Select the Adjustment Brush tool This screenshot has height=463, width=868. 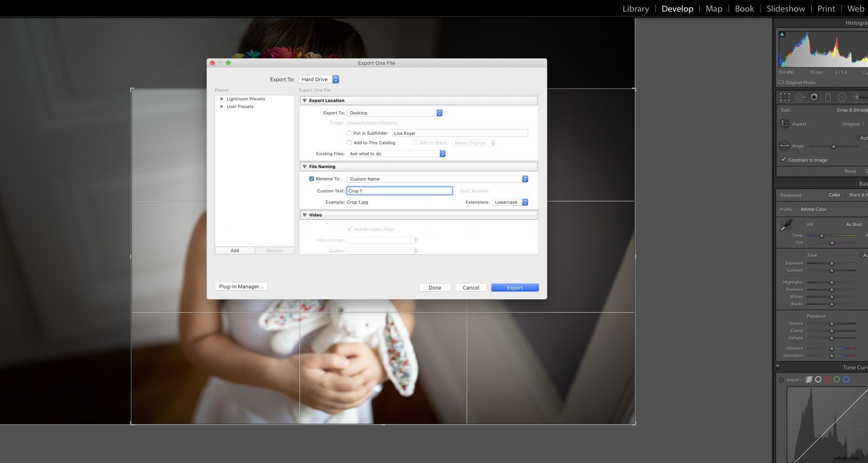click(857, 97)
